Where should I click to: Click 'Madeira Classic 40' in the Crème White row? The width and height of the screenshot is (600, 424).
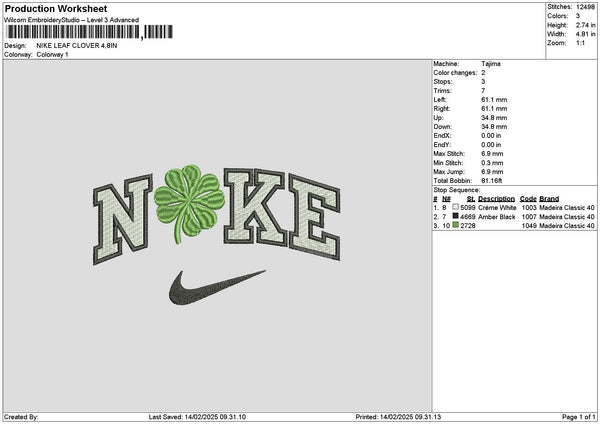click(x=567, y=208)
